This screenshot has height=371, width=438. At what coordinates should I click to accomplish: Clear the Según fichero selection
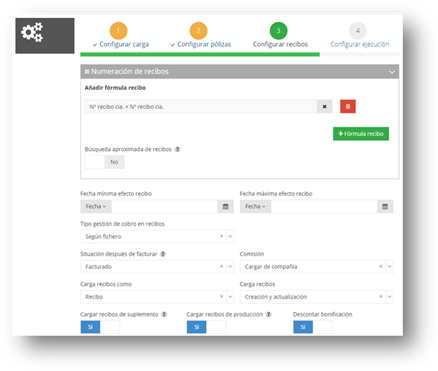(x=221, y=236)
